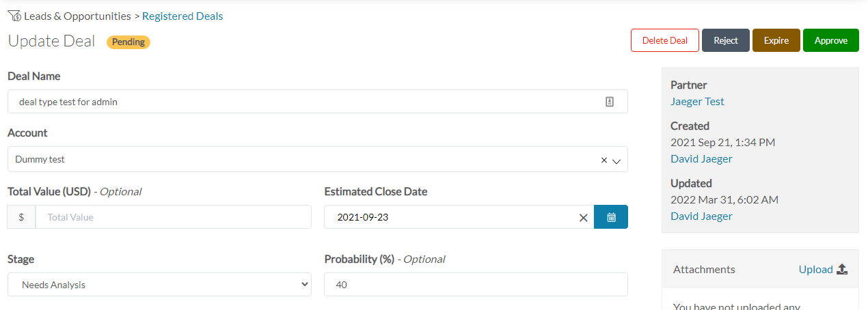868x310 pixels.
Task: Reject the deal
Action: [x=726, y=40]
